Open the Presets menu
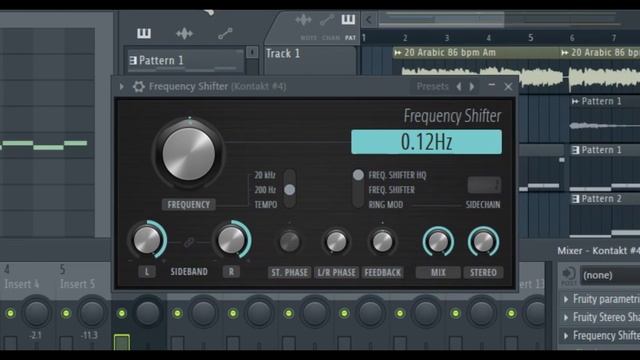Screen dimensions: 640x360 pos(432,87)
